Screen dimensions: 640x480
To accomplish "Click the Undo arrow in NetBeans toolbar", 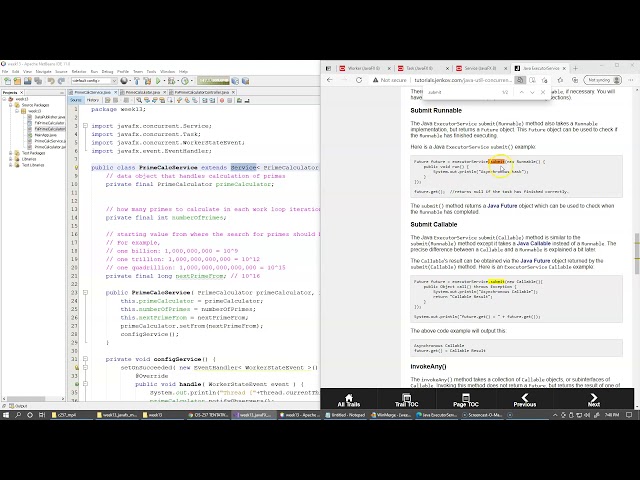I will 51,81.
